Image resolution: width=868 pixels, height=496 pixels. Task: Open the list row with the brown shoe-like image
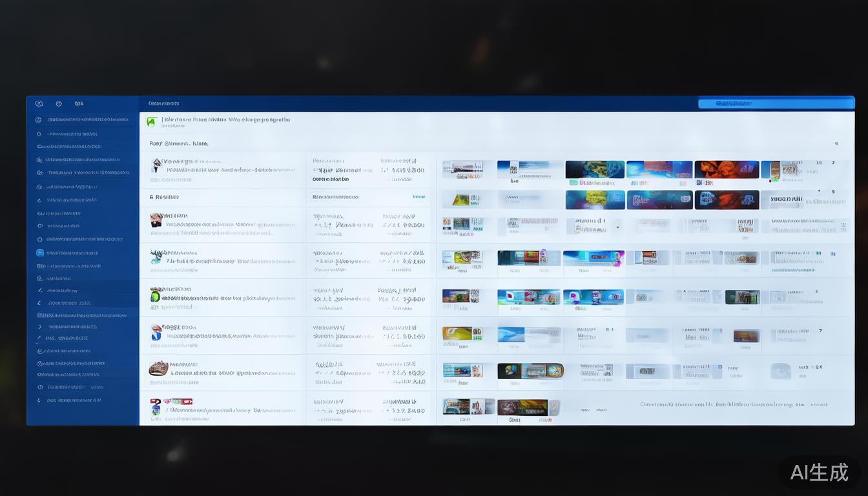click(x=158, y=368)
